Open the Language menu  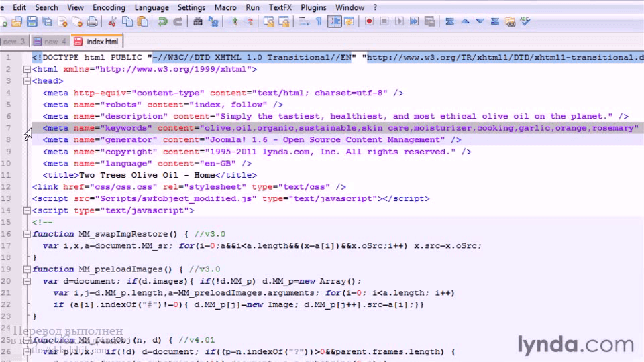click(x=152, y=7)
